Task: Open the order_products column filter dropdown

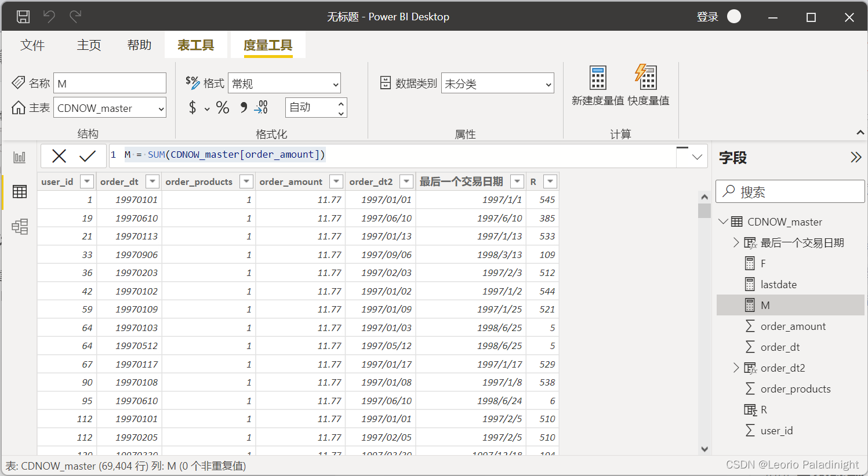Action: click(246, 181)
